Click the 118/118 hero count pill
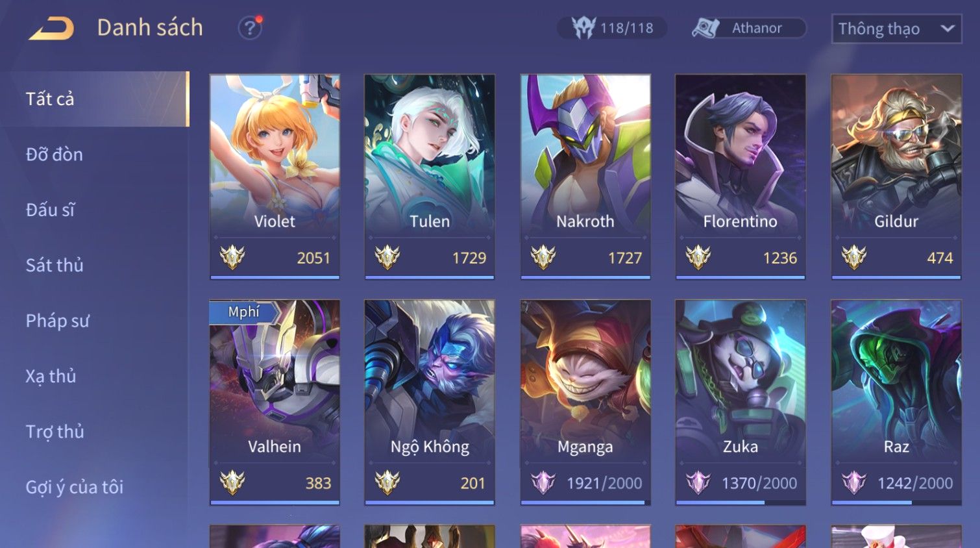Image resolution: width=980 pixels, height=548 pixels. click(611, 28)
